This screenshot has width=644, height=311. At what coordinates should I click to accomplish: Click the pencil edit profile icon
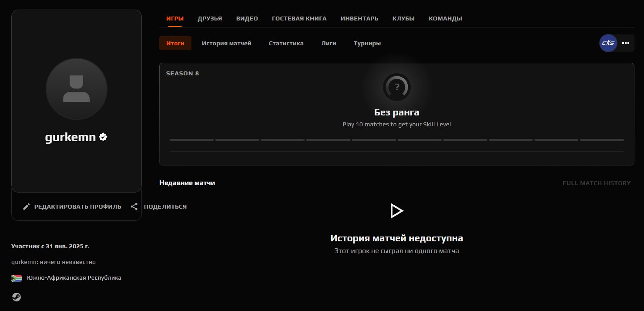tap(27, 206)
